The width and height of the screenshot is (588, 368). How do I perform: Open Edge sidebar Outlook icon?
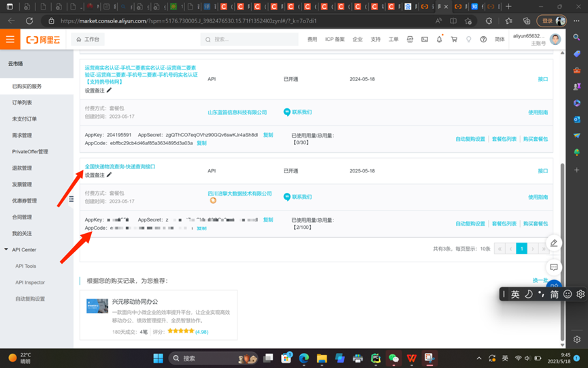(576, 119)
